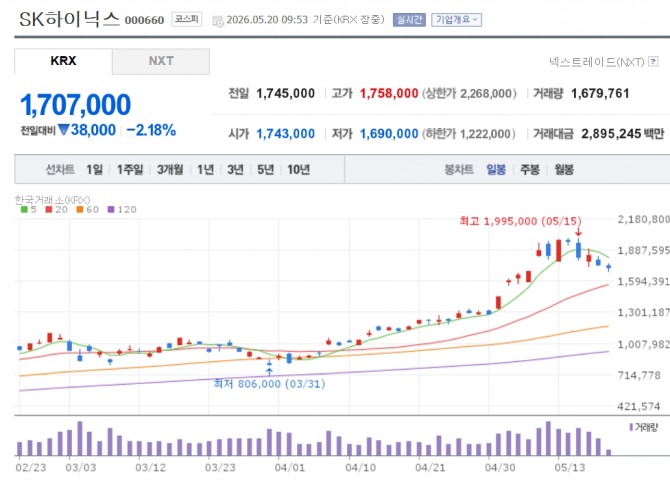The width and height of the screenshot is (670, 488).
Task: Expand the 기업개요 dropdown
Action: pos(456,20)
